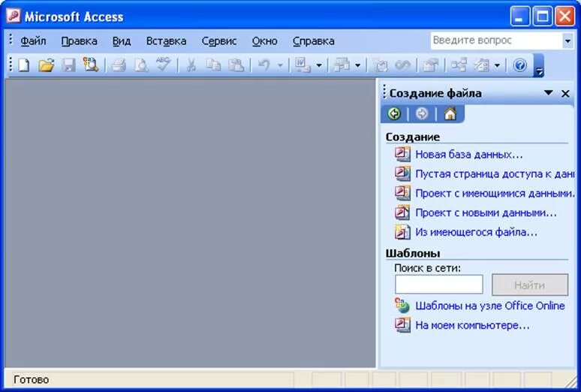Click the File Search toolbar icon
581x392 pixels.
[91, 65]
